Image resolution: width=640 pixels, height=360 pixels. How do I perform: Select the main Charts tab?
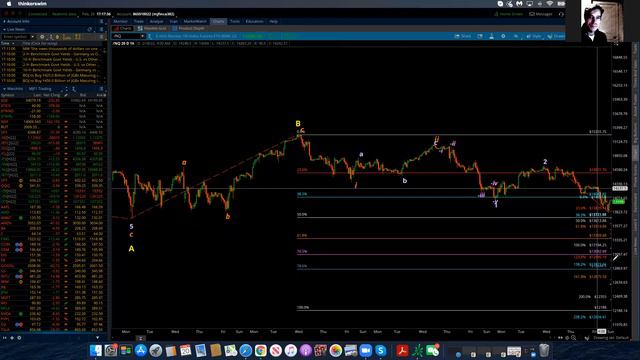pos(218,21)
